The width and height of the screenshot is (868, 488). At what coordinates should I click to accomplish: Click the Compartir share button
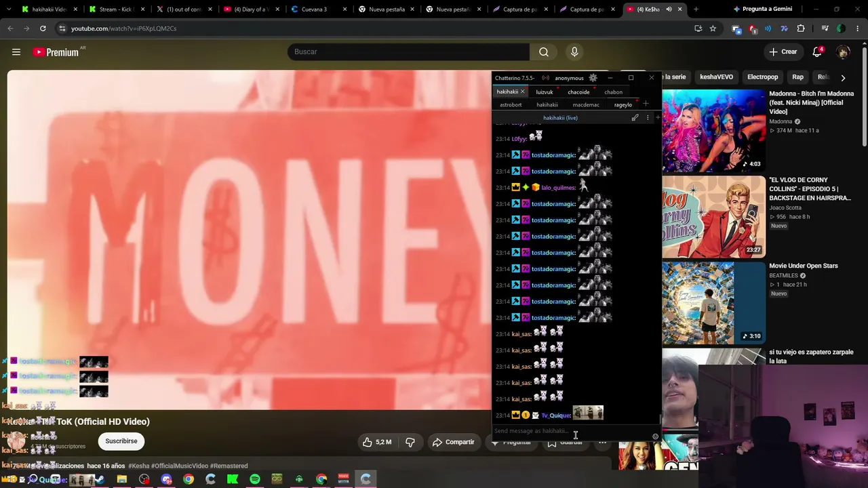pyautogui.click(x=454, y=442)
